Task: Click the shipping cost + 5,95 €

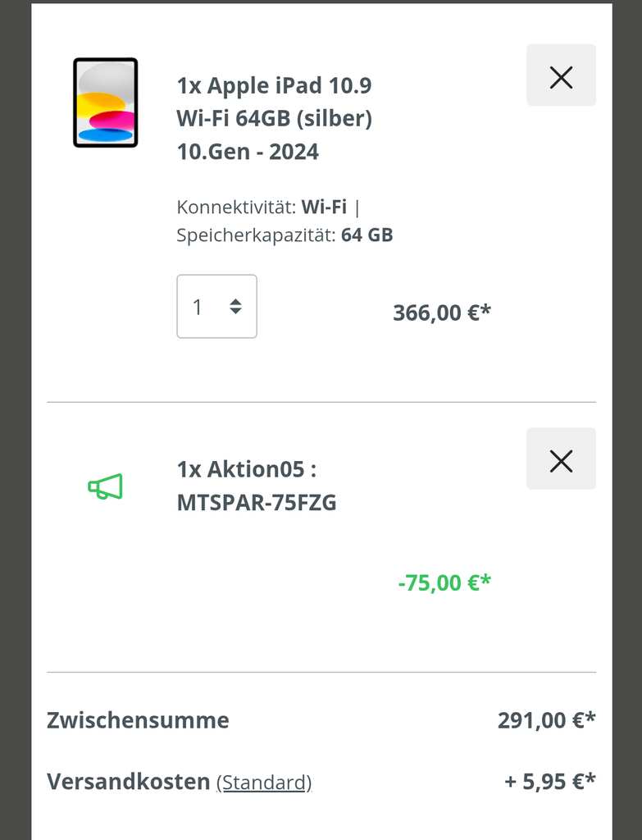Action: tap(550, 782)
